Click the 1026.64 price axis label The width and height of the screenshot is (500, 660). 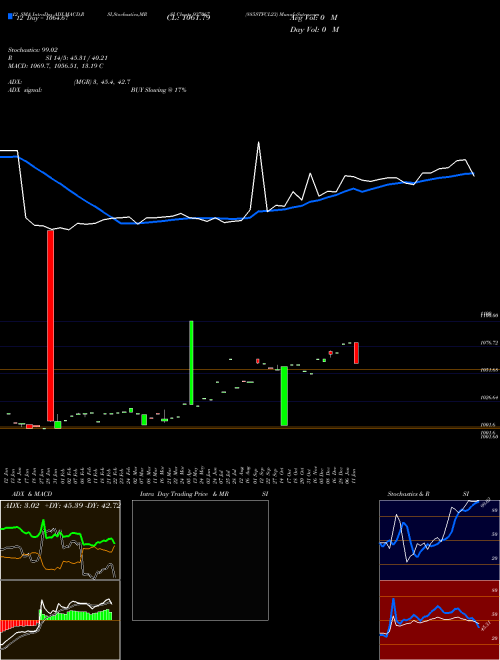coord(489,397)
